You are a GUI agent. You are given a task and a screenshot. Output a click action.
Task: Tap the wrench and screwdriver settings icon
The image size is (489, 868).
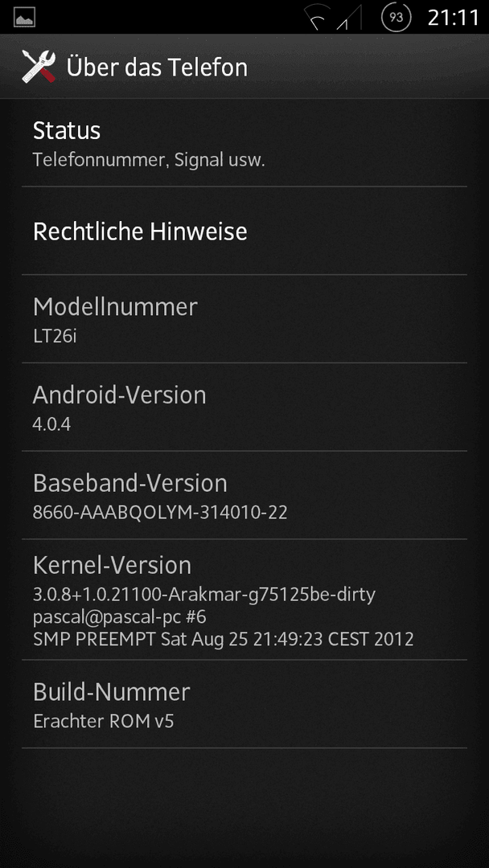pyautogui.click(x=39, y=67)
